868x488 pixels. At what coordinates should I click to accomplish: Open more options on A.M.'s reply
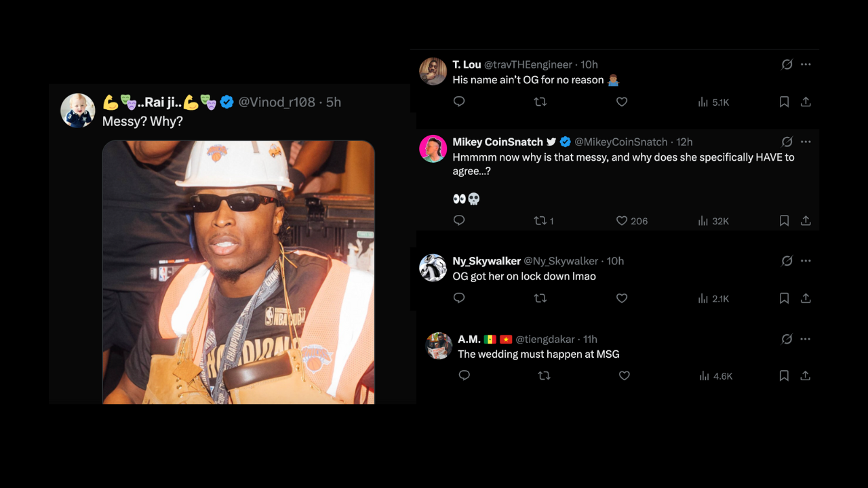pyautogui.click(x=806, y=339)
